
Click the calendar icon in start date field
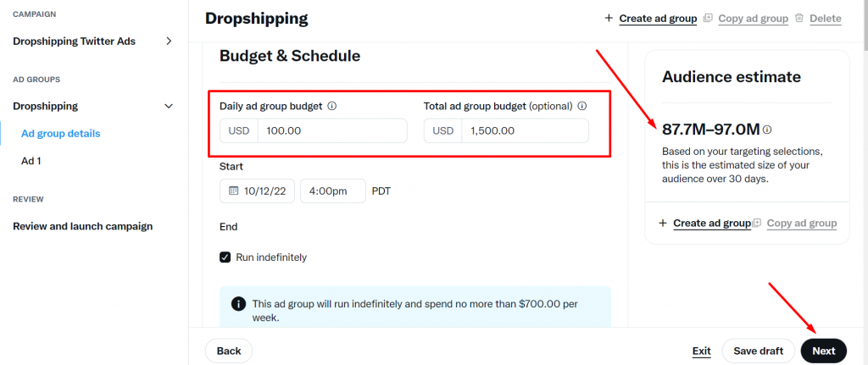(233, 191)
